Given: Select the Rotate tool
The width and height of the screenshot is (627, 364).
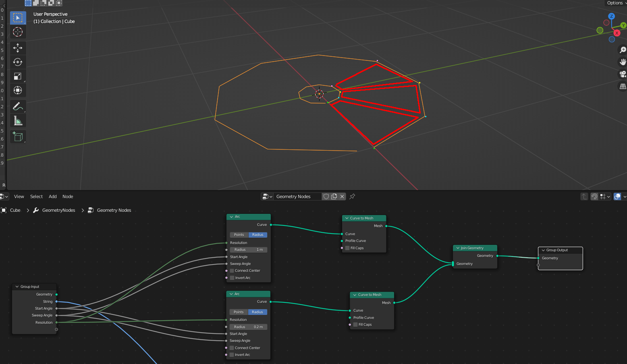Looking at the screenshot, I should (18, 62).
